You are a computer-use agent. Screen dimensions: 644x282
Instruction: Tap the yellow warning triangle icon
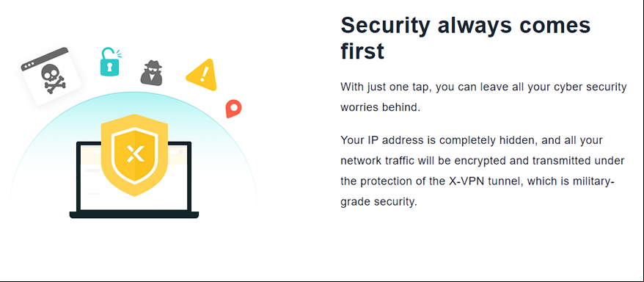point(202,76)
